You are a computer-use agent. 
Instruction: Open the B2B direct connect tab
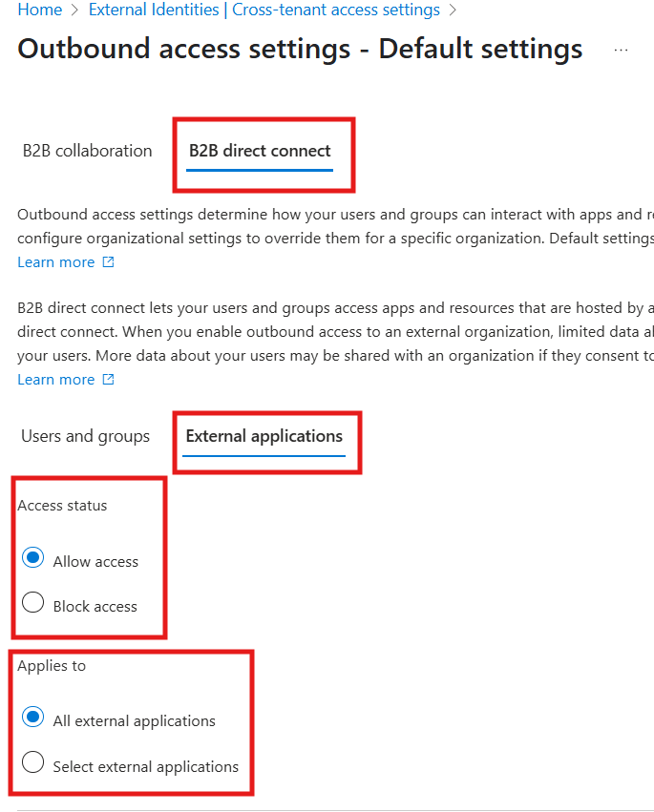260,151
